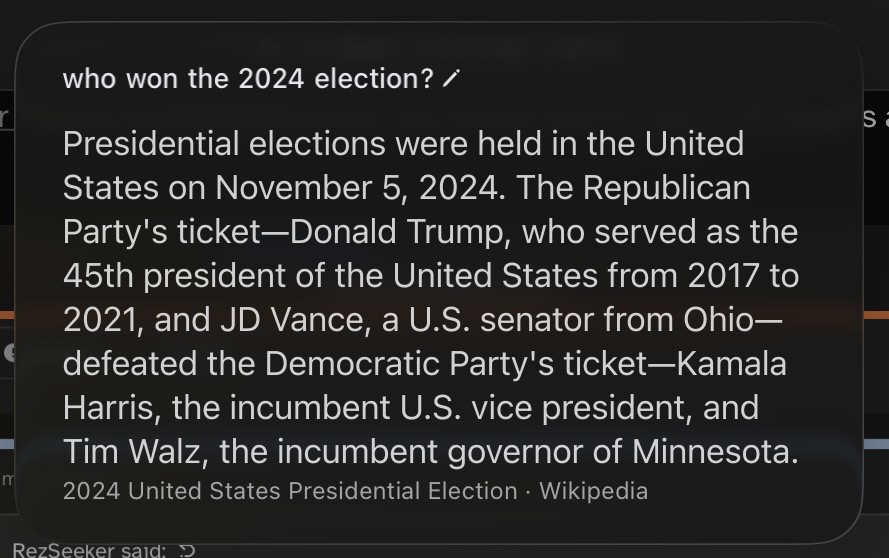Click the quote arrow icon after RezSeeker said
This screenshot has width=889, height=558.
[x=187, y=551]
